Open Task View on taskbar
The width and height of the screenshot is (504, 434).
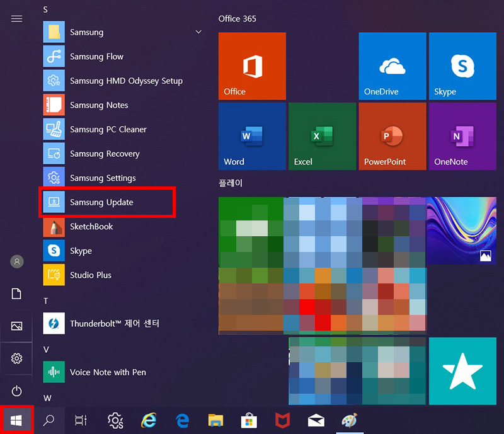[81, 420]
